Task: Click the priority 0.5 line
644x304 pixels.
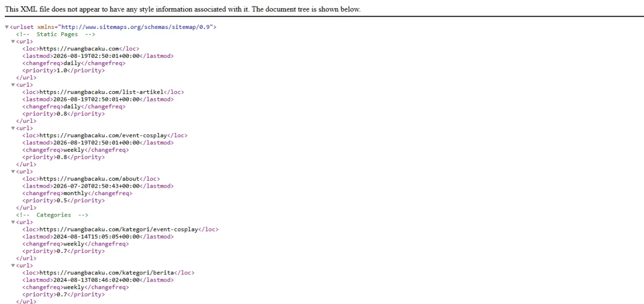Action: pos(63,201)
